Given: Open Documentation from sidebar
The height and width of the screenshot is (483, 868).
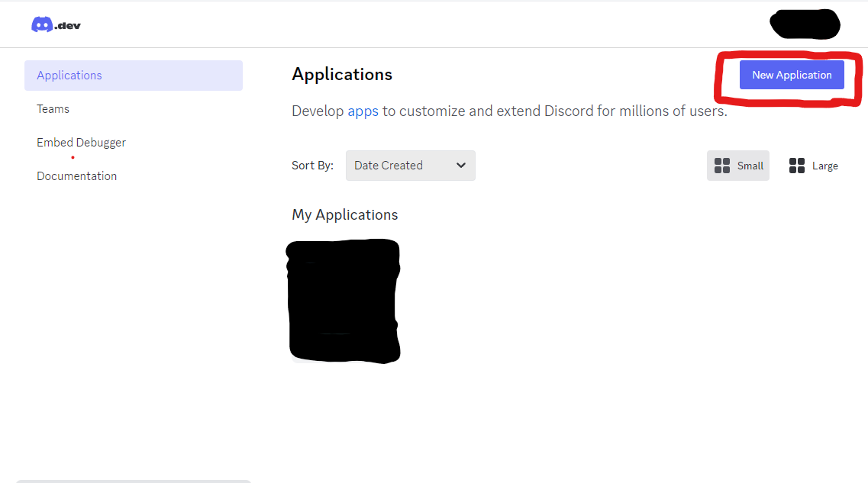Looking at the screenshot, I should point(77,176).
